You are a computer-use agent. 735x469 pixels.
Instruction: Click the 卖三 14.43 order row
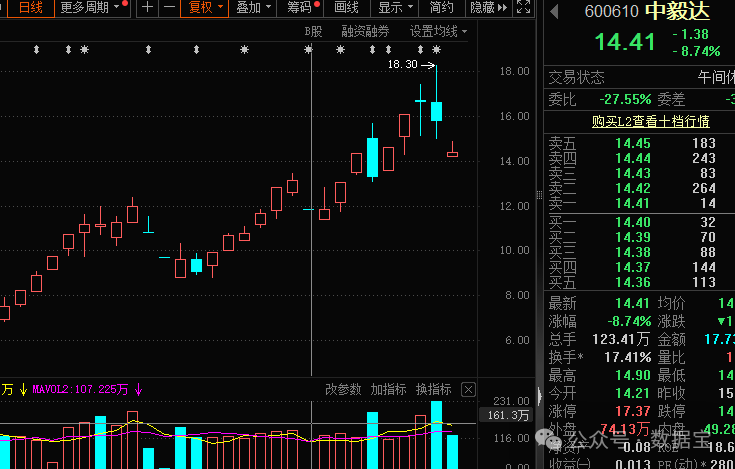tap(632, 173)
